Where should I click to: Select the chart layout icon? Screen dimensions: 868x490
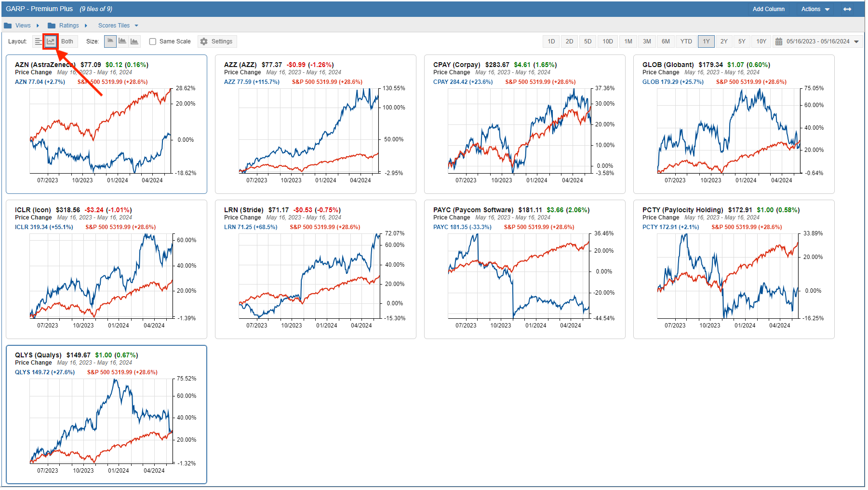coord(51,41)
